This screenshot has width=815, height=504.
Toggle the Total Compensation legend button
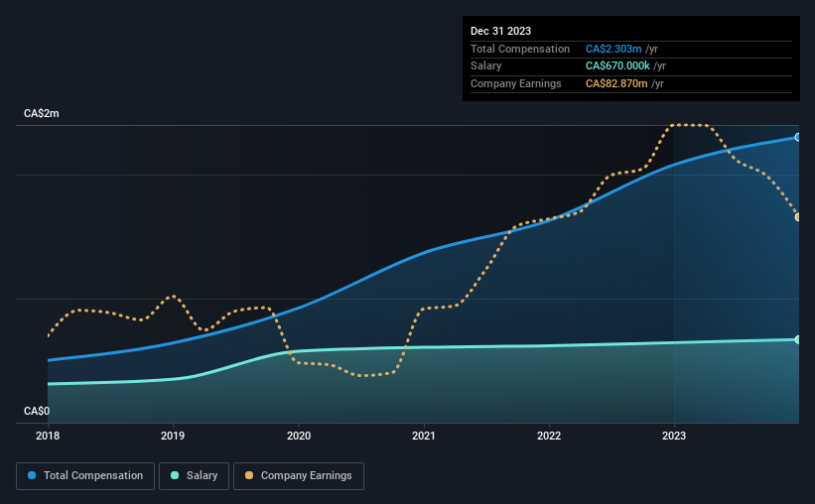click(x=85, y=476)
